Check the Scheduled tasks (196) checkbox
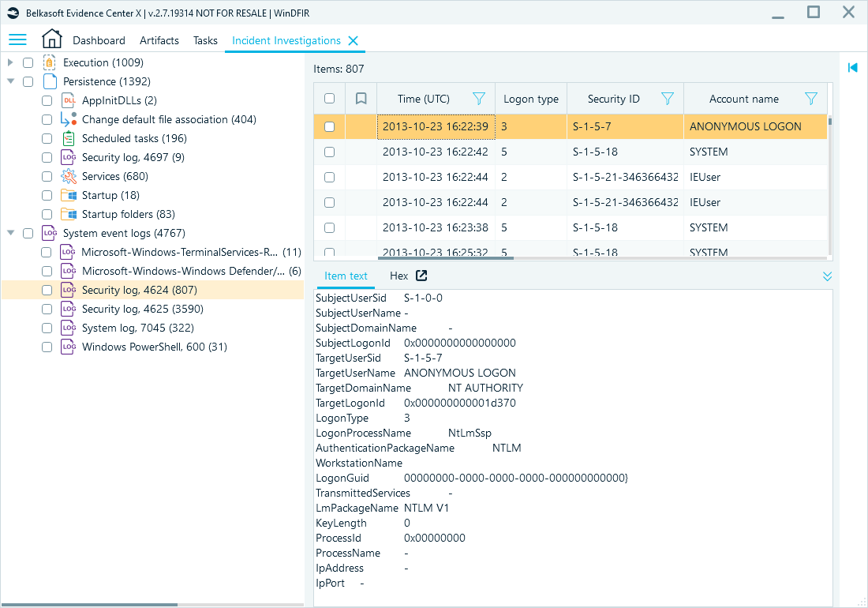 point(47,138)
